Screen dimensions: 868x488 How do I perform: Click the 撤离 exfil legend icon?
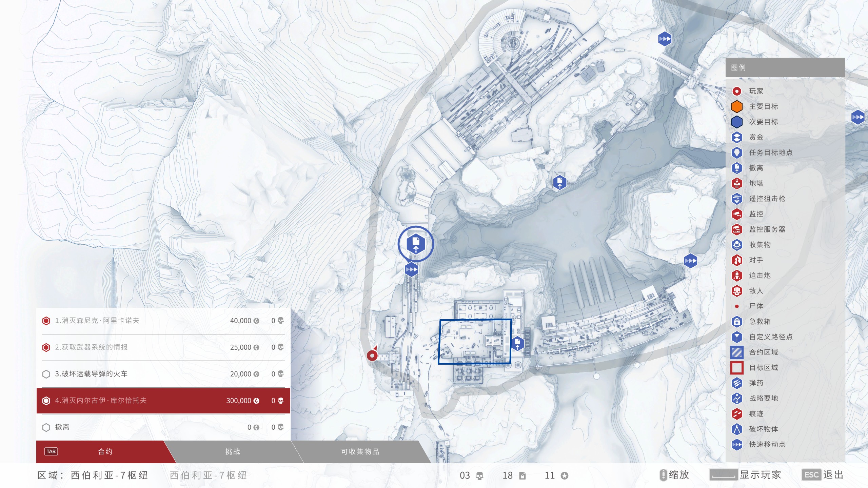coord(736,168)
